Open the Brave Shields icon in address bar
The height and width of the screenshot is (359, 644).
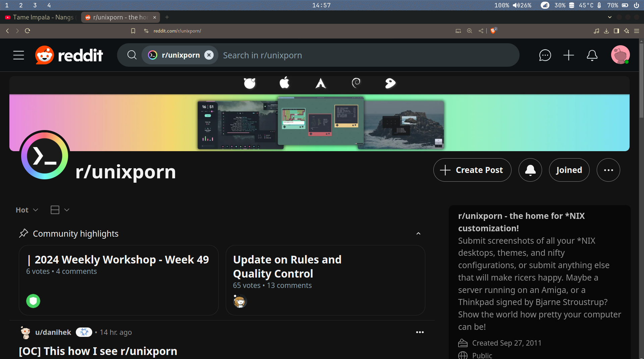[493, 31]
